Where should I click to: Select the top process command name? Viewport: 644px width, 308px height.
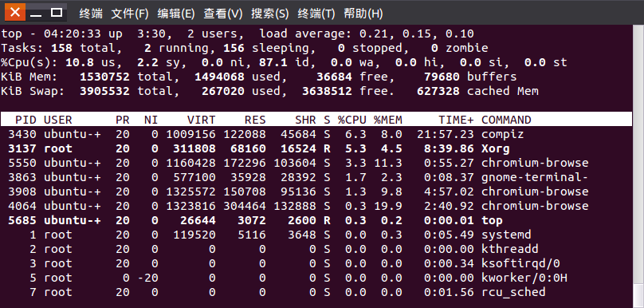click(492, 220)
